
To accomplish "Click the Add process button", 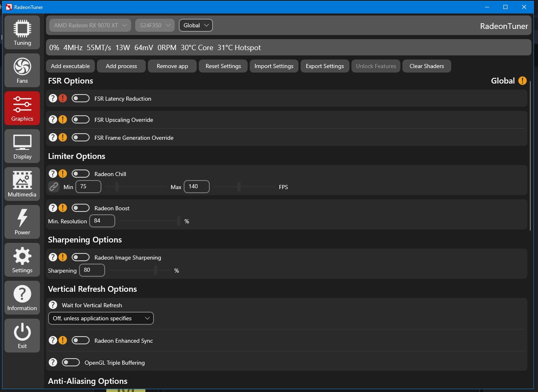I will pyautogui.click(x=121, y=66).
